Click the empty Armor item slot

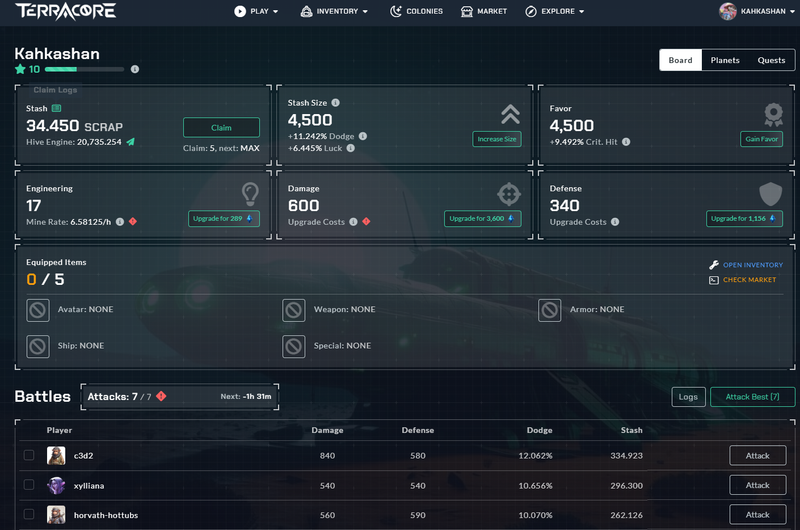(549, 310)
